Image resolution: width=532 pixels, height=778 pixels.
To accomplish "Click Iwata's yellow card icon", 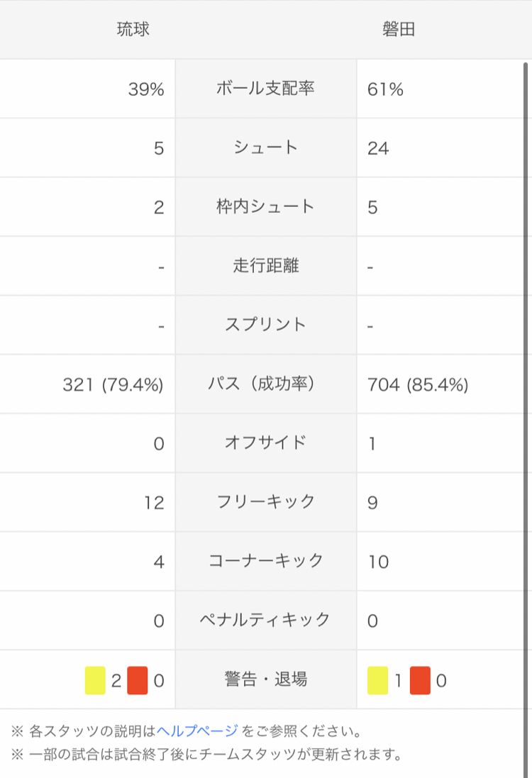I will click(x=377, y=681).
